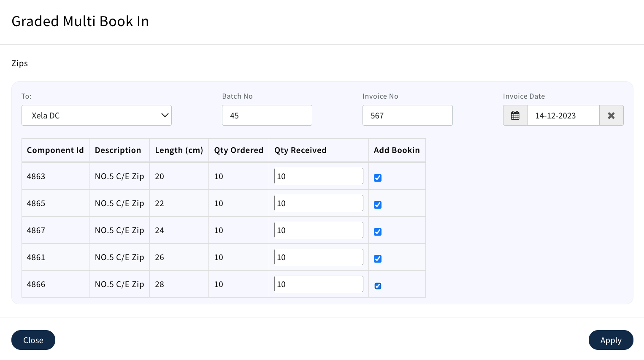The image size is (644, 360).
Task: Toggle Add Bookin checkbox for component 4861
Action: coord(378,259)
